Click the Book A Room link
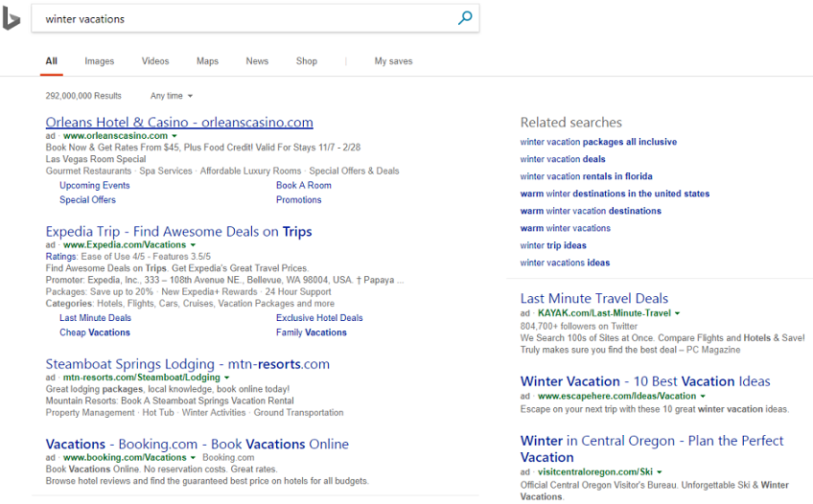Viewport: 813px width, 504px height. 303,186
